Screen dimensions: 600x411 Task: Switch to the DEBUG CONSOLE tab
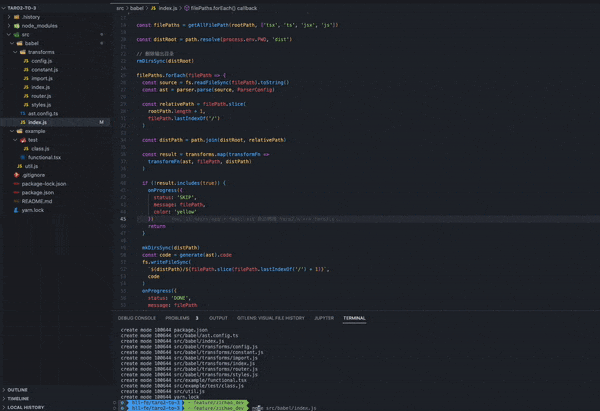(x=137, y=318)
